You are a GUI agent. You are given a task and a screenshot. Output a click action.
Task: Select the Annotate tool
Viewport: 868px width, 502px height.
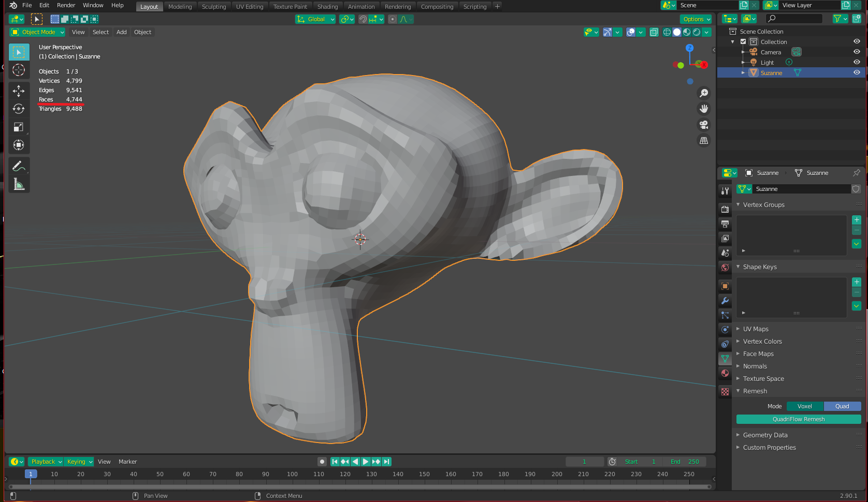[19, 166]
